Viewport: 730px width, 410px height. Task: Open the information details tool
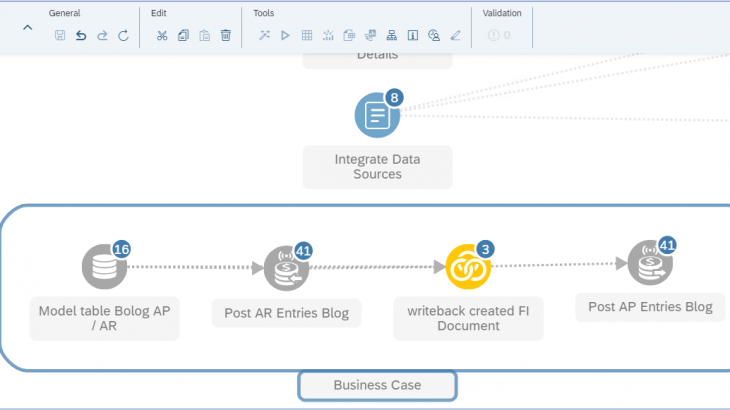coord(413,35)
